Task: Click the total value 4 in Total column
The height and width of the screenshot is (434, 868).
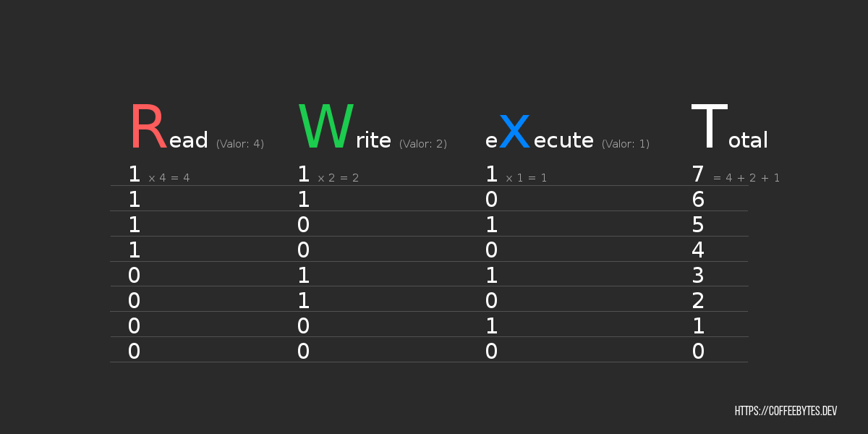Action: (698, 250)
